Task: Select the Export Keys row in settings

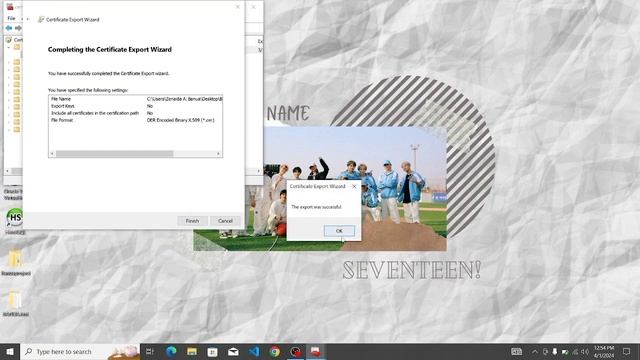Action: [135, 106]
